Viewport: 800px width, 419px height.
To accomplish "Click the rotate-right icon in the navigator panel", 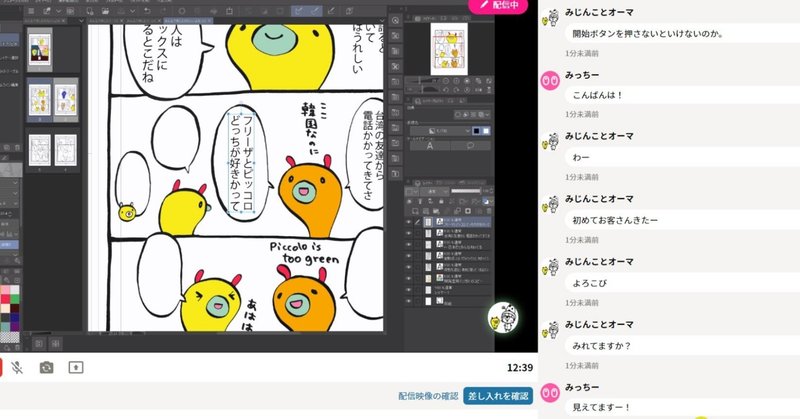I will [455, 89].
